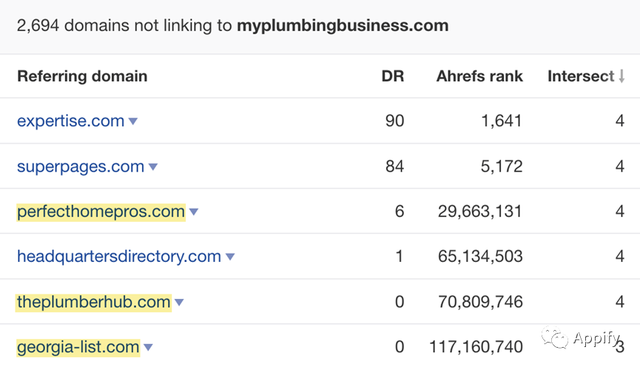
Task: Sort by the Ahrefs rank column header
Action: (480, 76)
